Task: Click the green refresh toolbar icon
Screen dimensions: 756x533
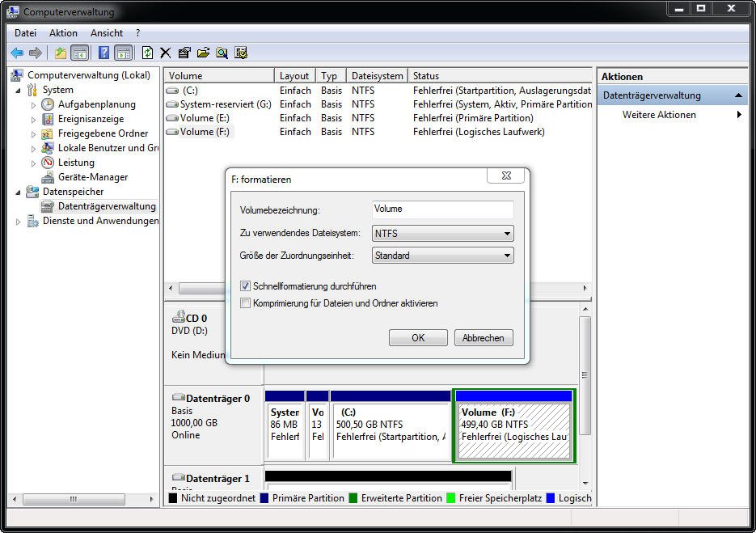Action: point(147,53)
